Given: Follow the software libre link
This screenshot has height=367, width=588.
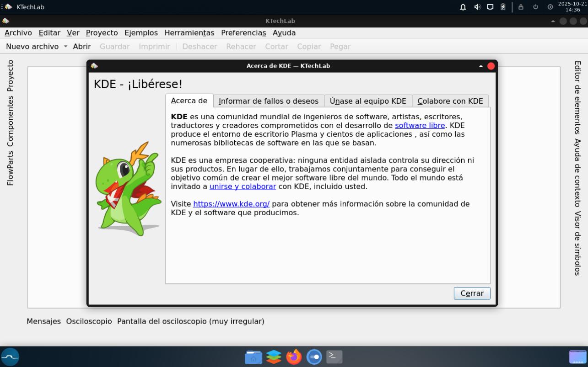Looking at the screenshot, I should tap(420, 126).
